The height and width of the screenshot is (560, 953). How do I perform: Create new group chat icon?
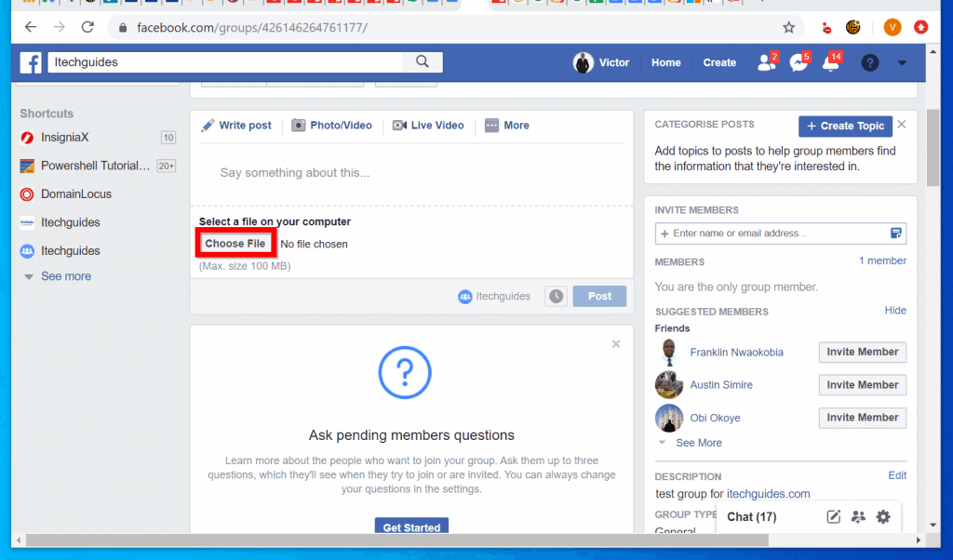(x=858, y=517)
